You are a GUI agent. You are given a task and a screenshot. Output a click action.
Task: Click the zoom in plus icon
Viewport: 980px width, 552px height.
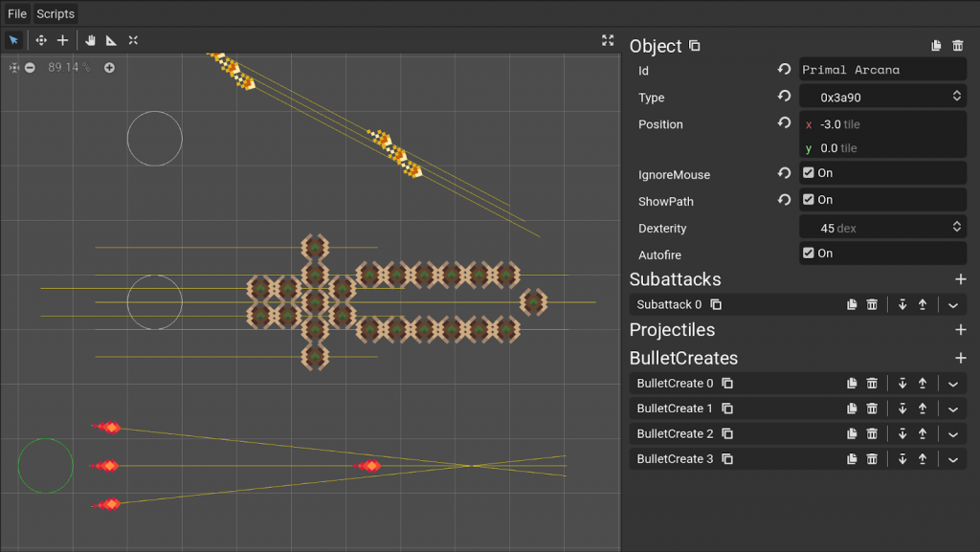109,68
